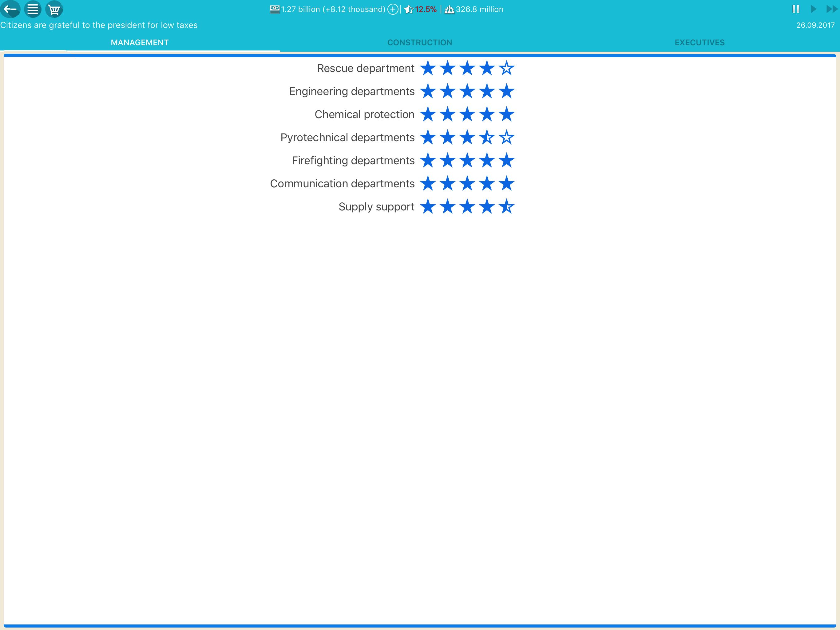Viewport: 840px width, 630px height.
Task: Set Pyrotechnical departments to five stars
Action: [x=507, y=138]
